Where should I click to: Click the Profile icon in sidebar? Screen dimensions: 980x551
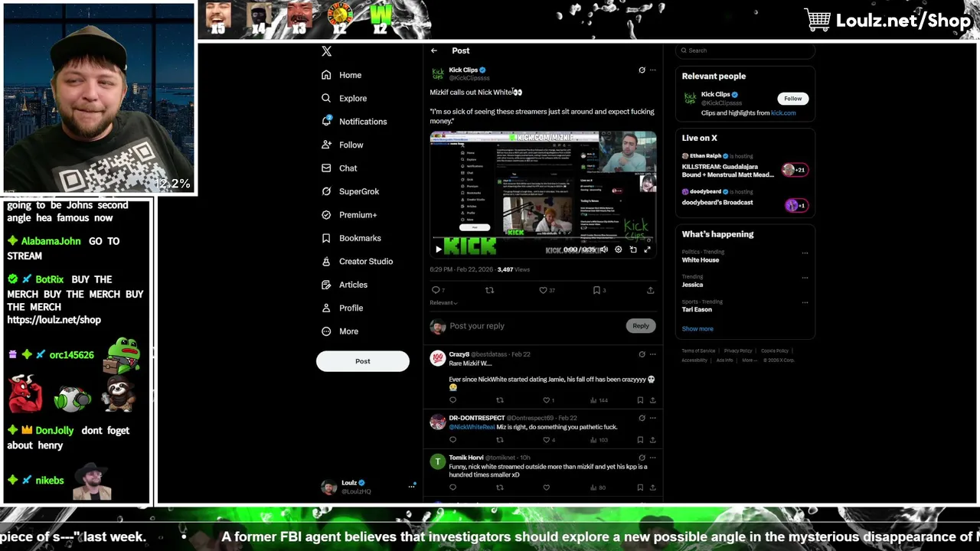326,308
